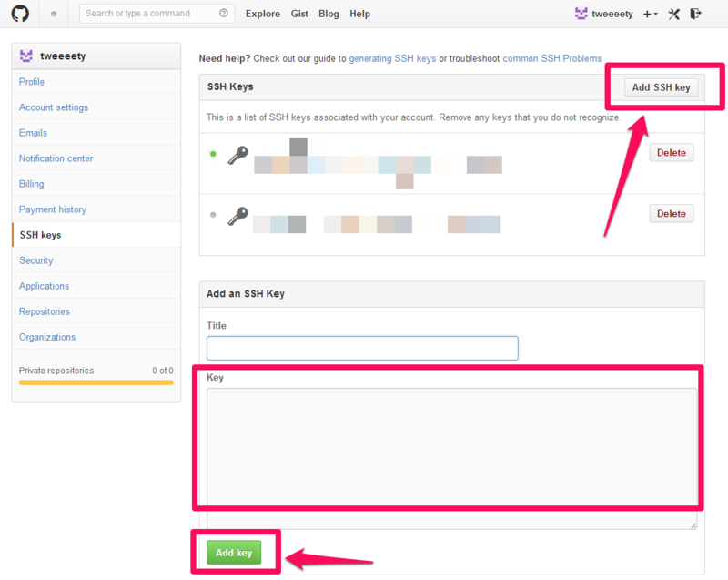Click the notifications dot indicator

(x=54, y=14)
